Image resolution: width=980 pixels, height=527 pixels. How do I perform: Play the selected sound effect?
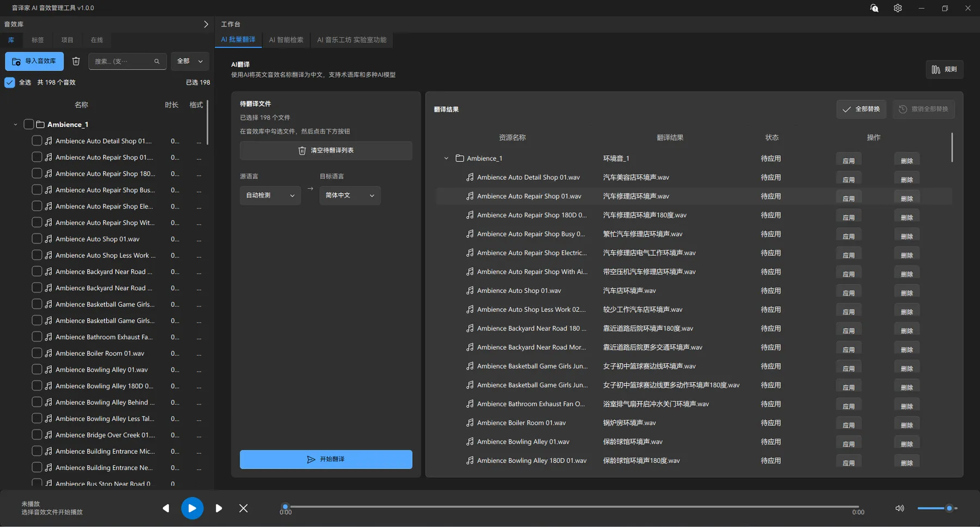[192, 508]
